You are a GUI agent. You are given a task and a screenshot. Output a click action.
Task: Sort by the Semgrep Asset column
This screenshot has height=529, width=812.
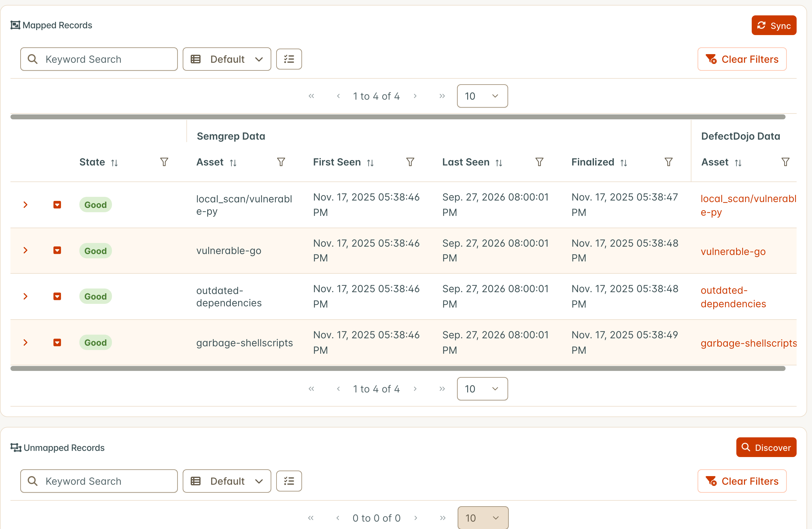point(233,163)
